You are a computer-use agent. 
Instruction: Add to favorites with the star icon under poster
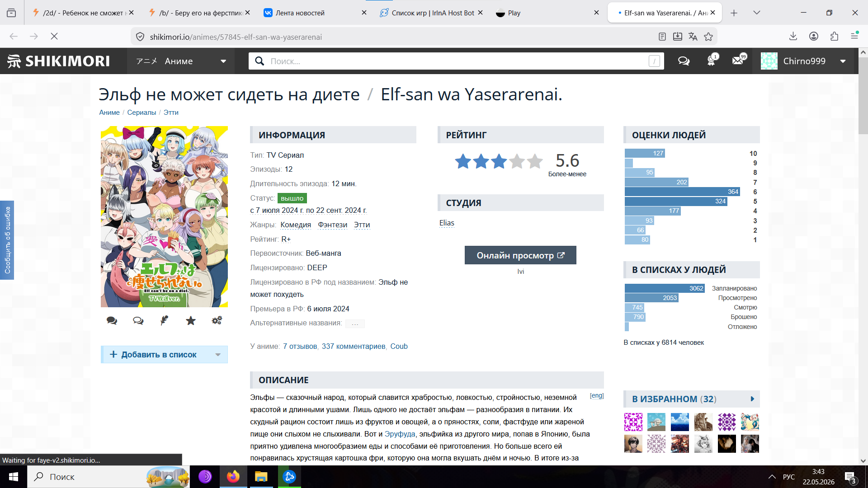click(x=191, y=320)
